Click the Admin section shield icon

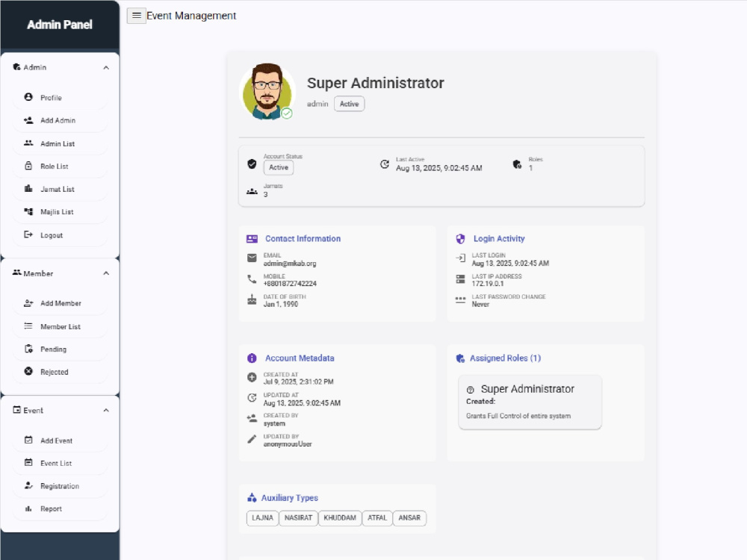coord(16,67)
